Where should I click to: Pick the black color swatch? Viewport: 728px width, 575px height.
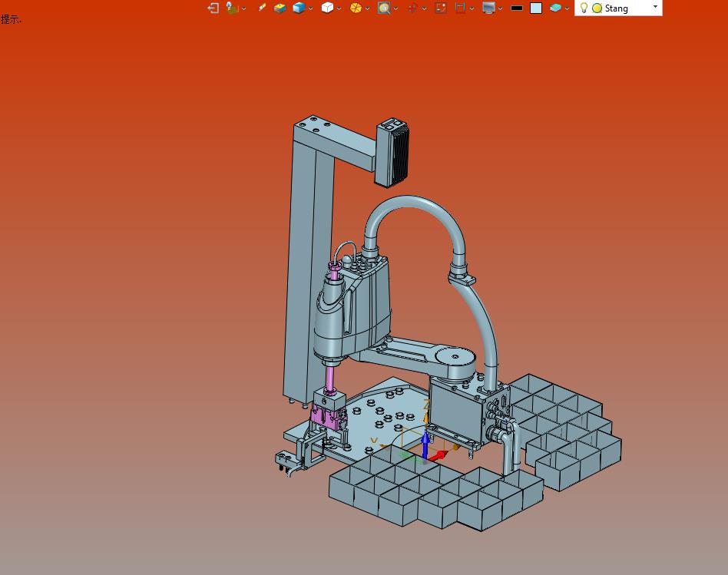pyautogui.click(x=517, y=8)
